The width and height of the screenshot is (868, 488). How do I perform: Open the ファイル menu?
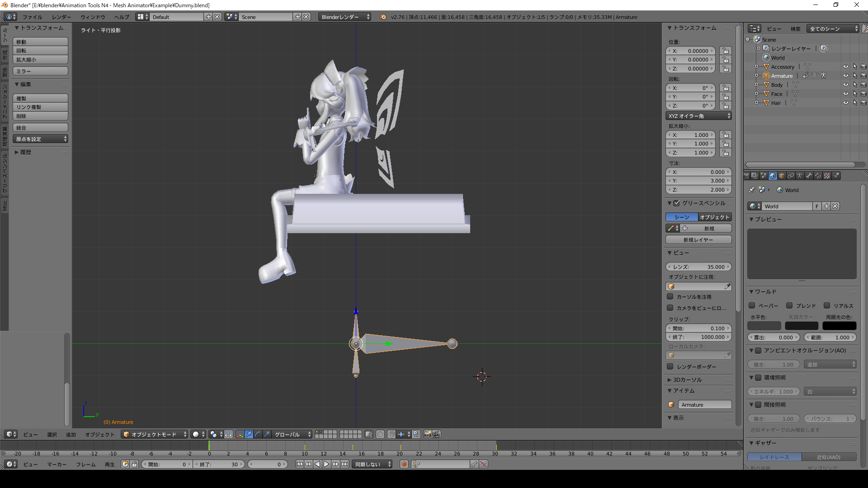(x=33, y=17)
